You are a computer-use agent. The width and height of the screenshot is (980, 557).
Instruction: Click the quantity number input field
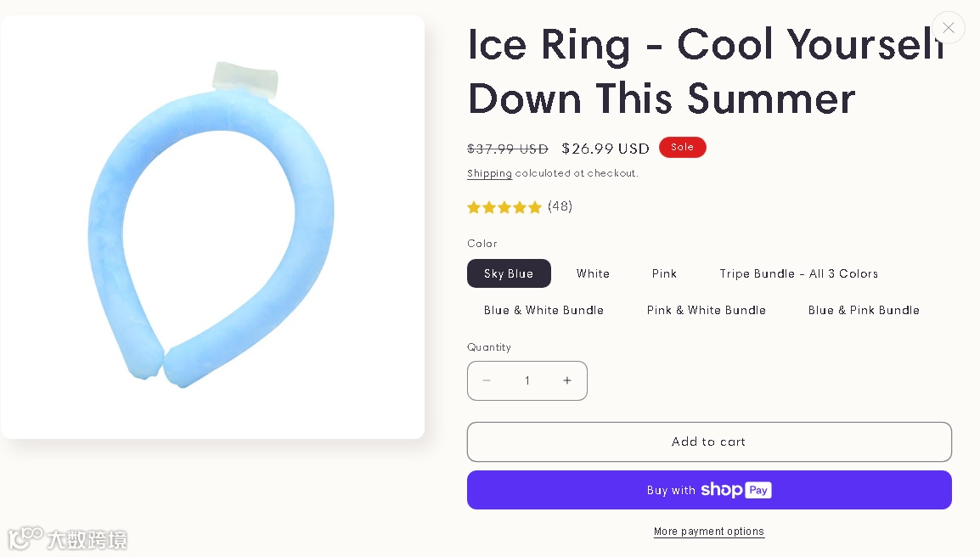[527, 380]
